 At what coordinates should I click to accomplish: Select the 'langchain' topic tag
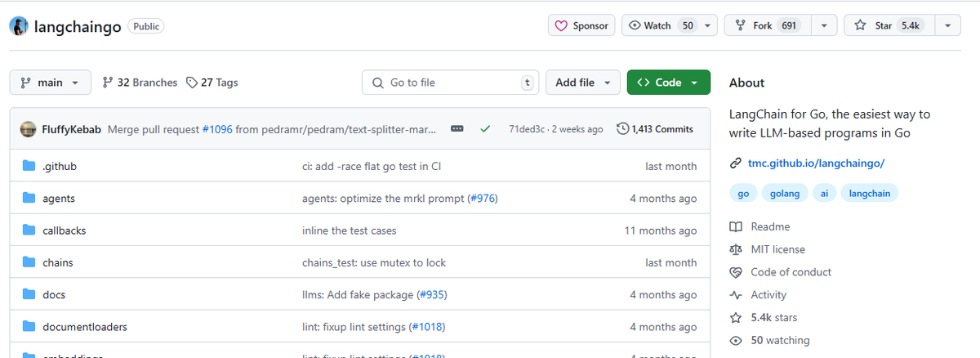[870, 194]
